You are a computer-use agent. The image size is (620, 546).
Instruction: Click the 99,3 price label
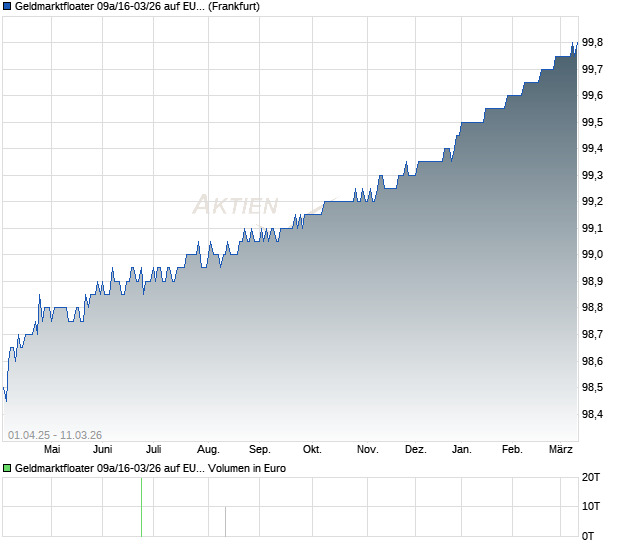point(592,175)
